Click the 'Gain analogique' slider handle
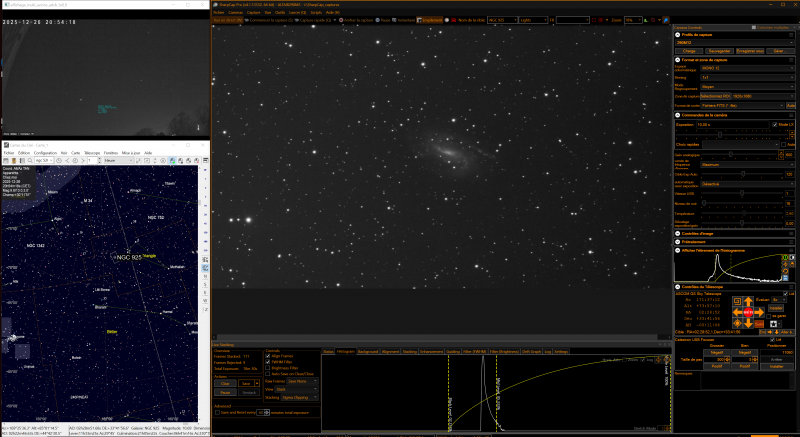This screenshot has height=437, width=800. click(x=731, y=154)
